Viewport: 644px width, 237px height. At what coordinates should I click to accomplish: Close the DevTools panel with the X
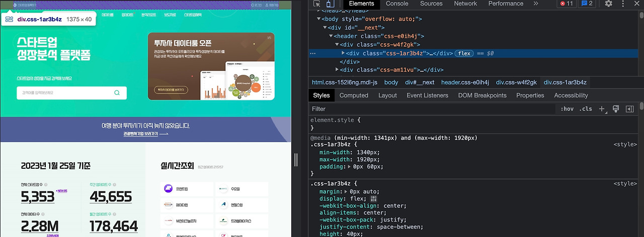637,4
